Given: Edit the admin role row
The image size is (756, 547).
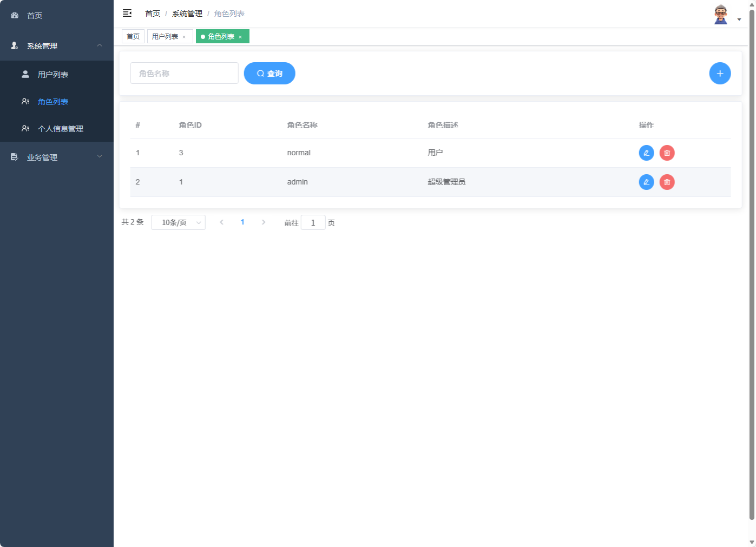Looking at the screenshot, I should coord(646,182).
